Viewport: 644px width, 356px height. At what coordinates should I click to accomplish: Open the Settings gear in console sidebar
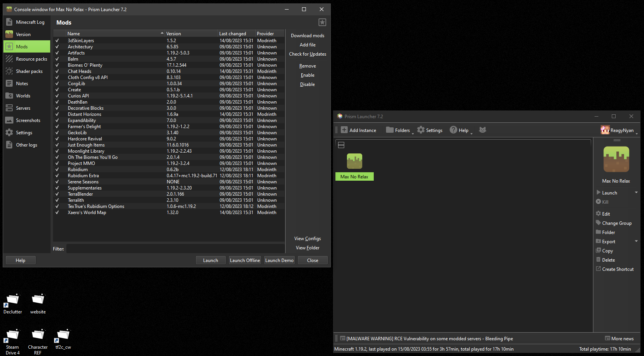click(9, 133)
